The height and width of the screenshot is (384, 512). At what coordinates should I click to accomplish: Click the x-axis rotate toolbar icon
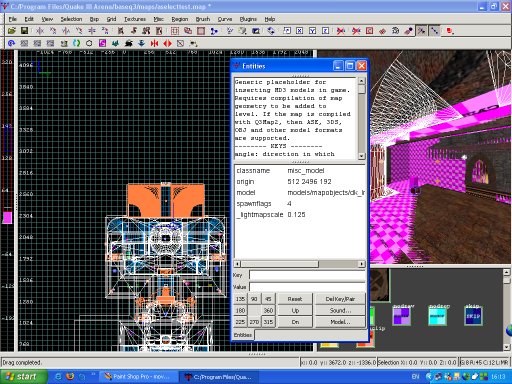(53, 31)
